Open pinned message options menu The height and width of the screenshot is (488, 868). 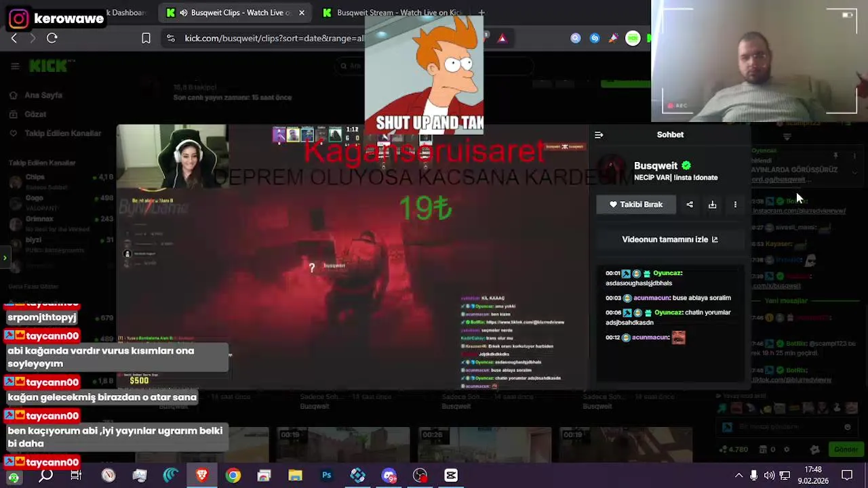tap(854, 156)
